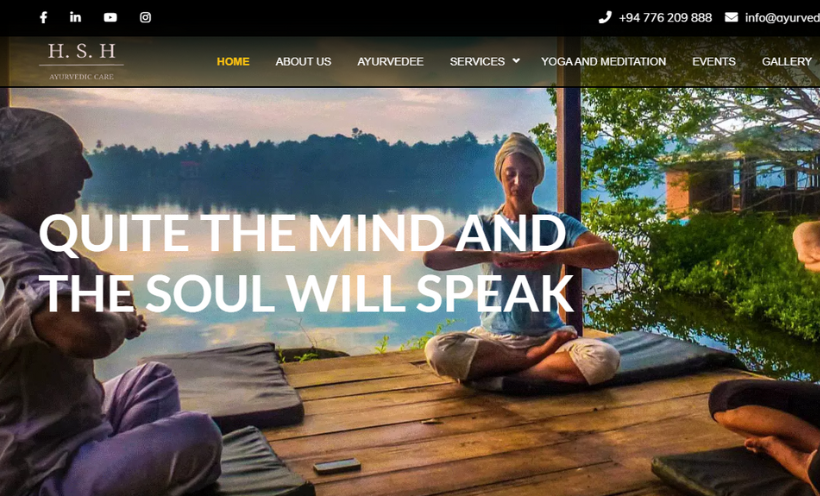Navigate to EVENTS
Image resolution: width=820 pixels, height=496 pixels.
(x=714, y=62)
